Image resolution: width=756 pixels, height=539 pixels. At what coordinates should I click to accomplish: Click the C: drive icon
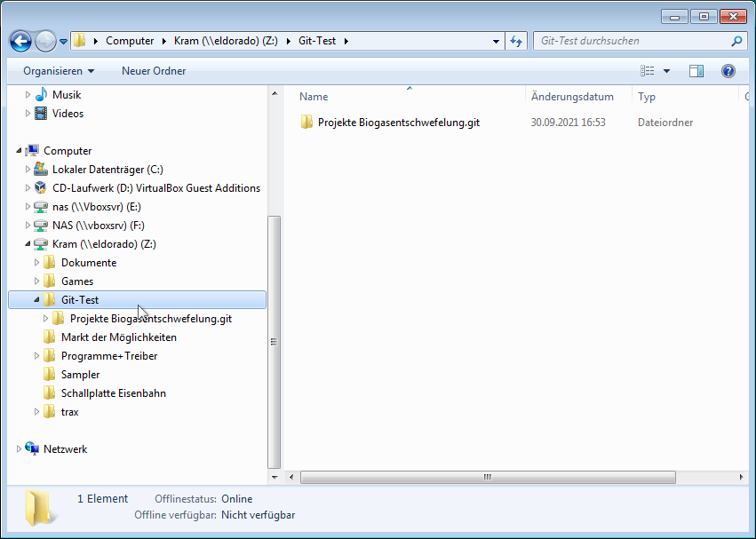click(41, 170)
